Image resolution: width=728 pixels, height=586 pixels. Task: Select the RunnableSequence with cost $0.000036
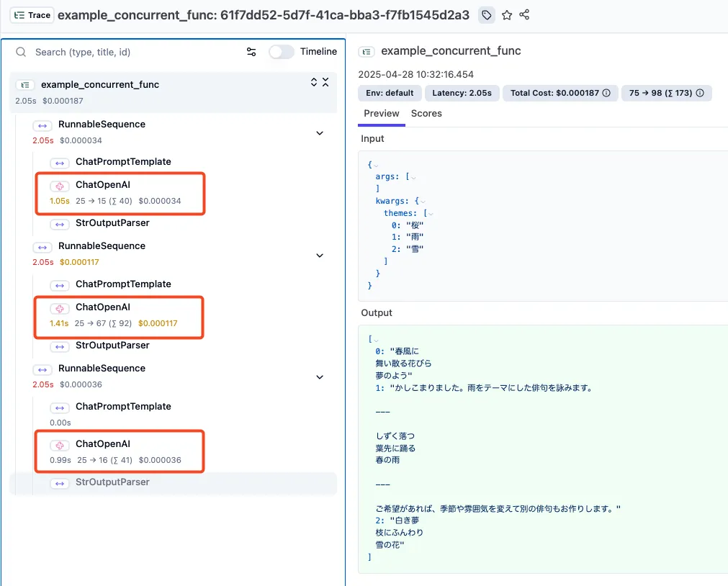(x=102, y=369)
